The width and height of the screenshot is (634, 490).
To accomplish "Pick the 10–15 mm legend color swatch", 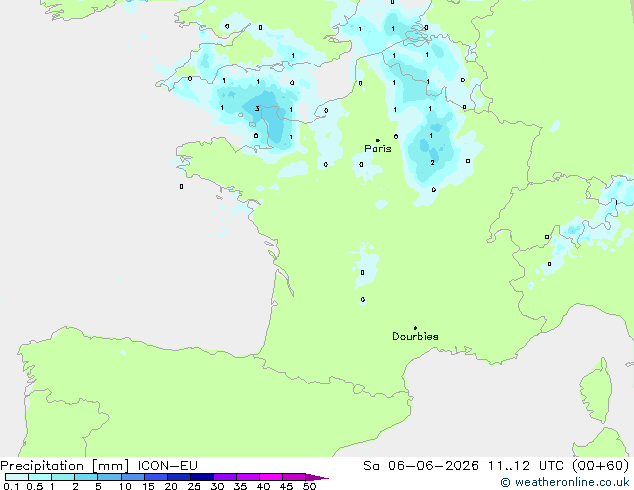I will click(x=133, y=477).
